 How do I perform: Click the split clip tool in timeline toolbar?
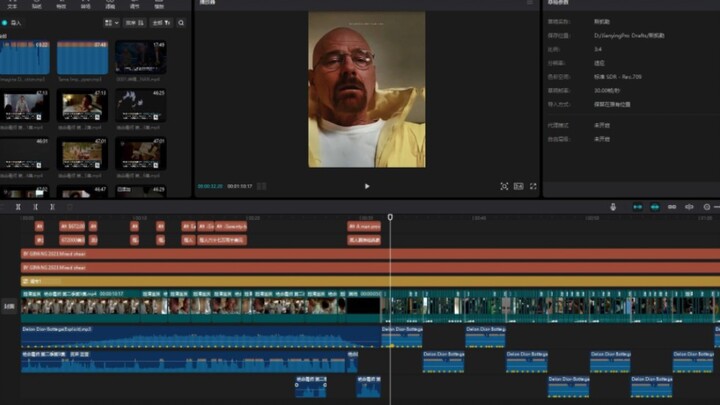[18, 207]
